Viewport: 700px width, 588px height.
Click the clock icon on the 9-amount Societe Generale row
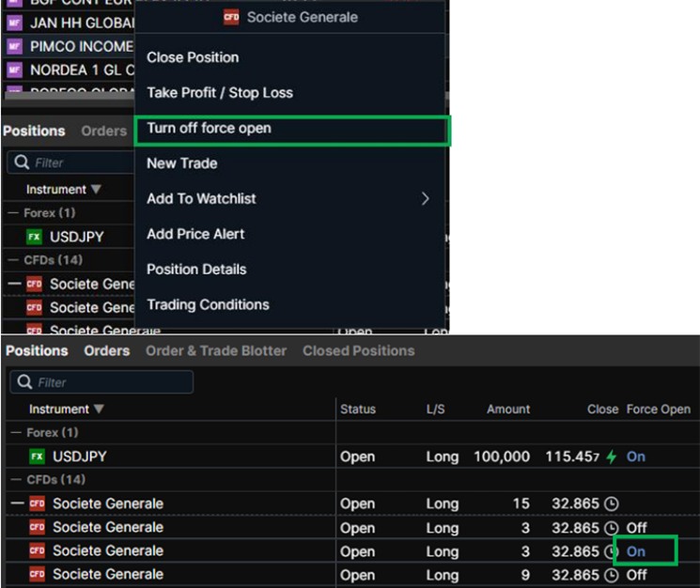tap(612, 575)
